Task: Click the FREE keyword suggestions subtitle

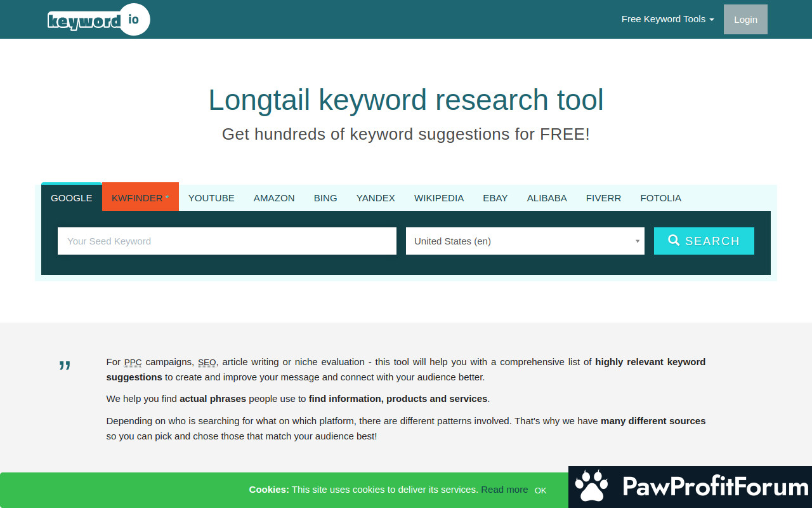Action: 406,134
